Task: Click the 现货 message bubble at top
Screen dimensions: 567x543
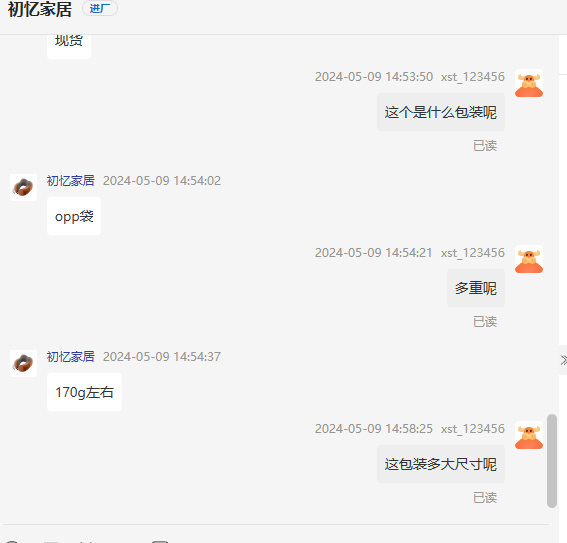Action: coord(69,46)
